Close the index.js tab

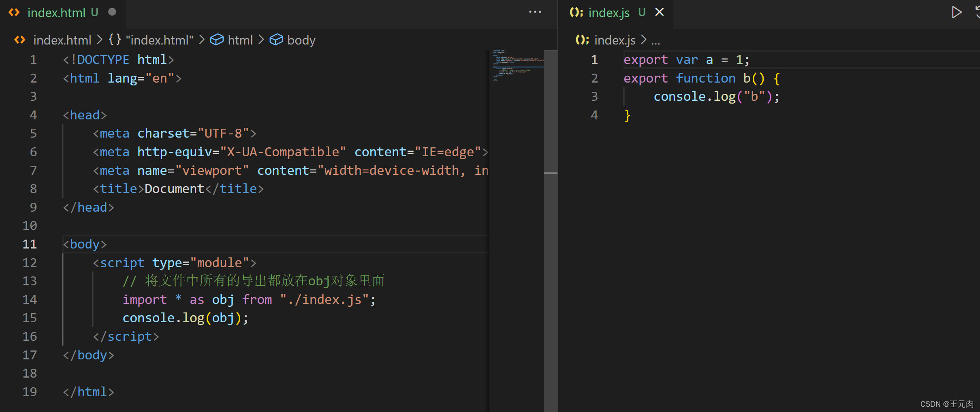660,12
